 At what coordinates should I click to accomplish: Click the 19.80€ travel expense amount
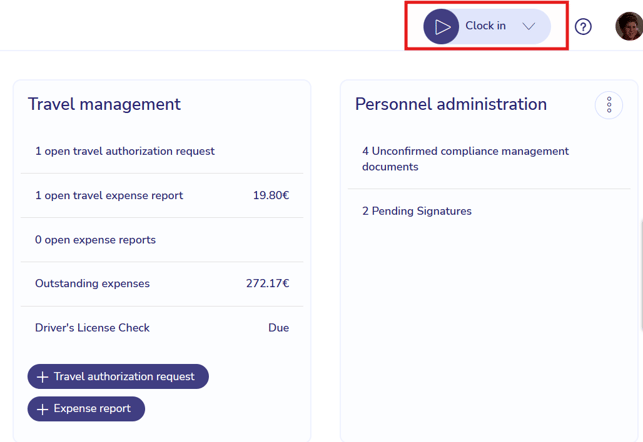[x=271, y=196]
